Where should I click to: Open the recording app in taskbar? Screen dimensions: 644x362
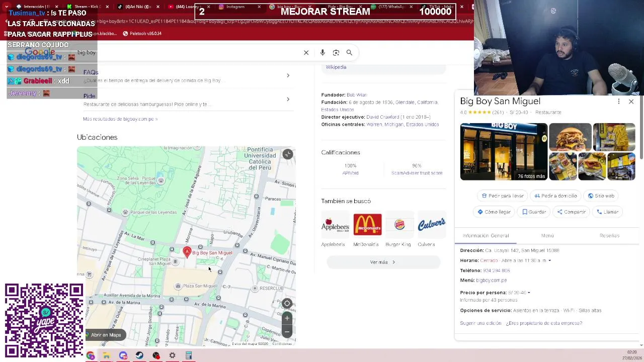tap(156, 355)
